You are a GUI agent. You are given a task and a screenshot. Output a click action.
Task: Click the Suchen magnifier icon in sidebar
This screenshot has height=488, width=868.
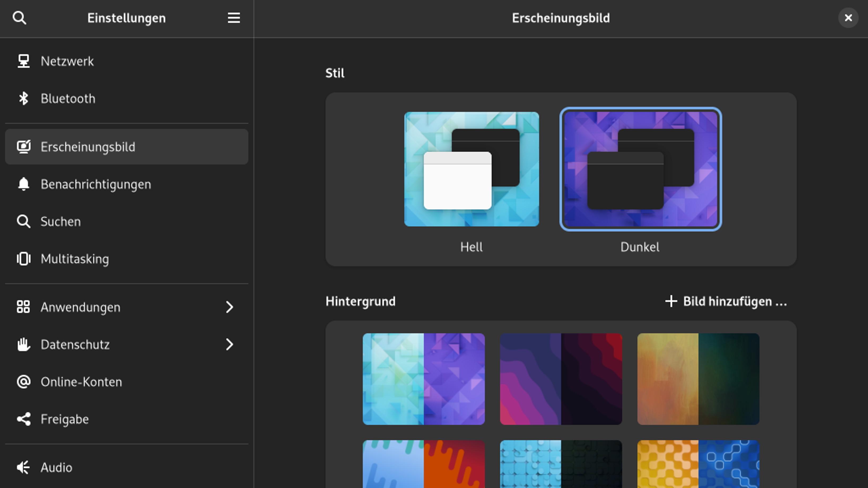pos(24,222)
